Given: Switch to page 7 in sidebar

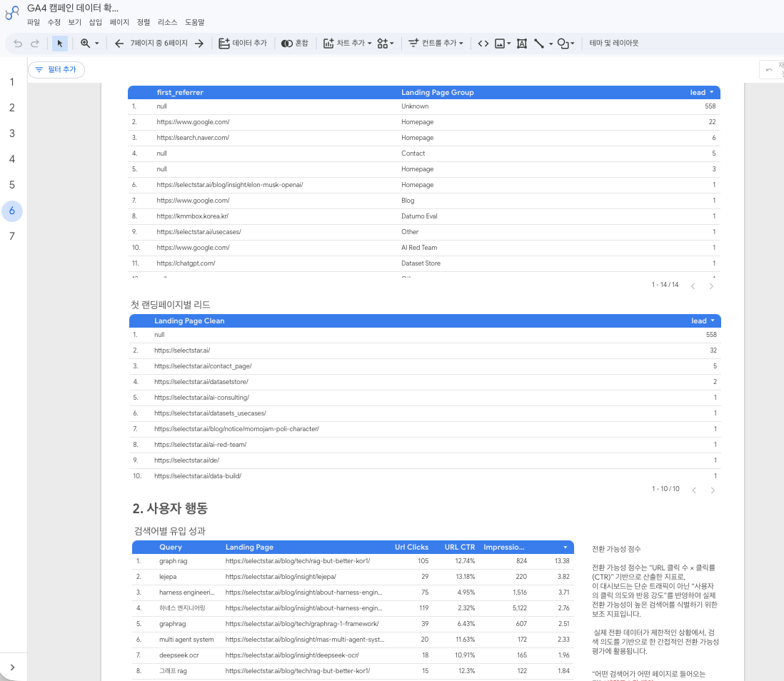Looking at the screenshot, I should coord(12,236).
